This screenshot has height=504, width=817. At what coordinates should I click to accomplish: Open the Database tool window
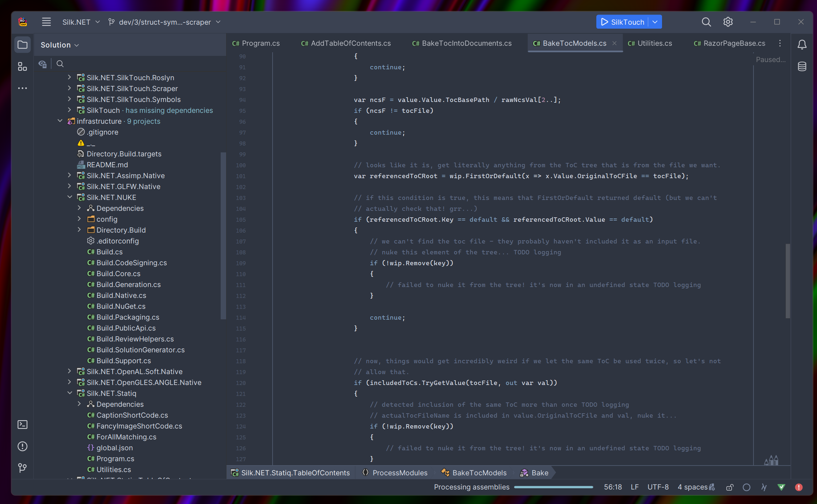(802, 66)
